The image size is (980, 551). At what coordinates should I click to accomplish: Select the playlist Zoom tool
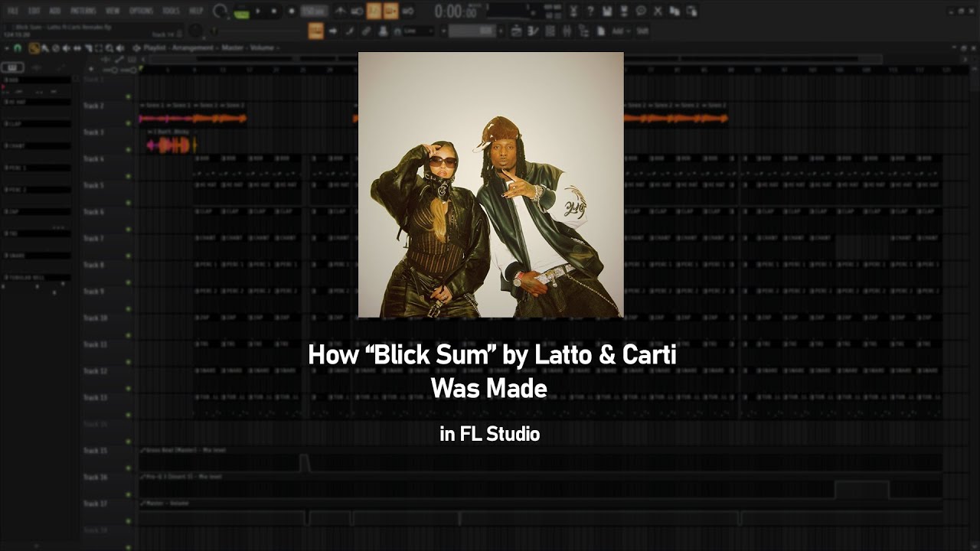(109, 48)
